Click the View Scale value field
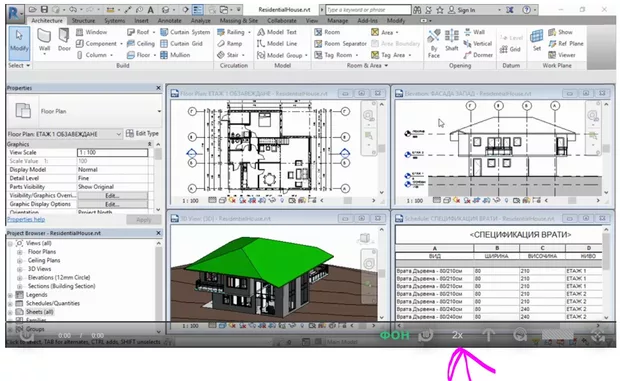 (x=112, y=153)
